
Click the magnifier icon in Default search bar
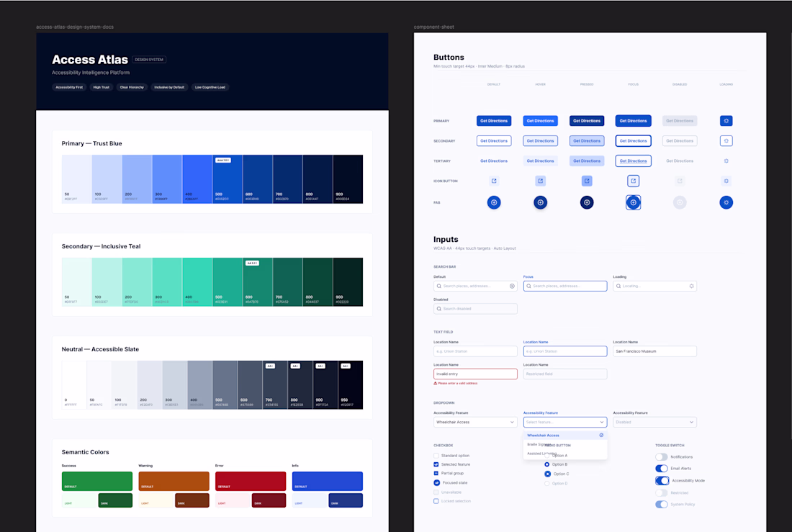click(439, 286)
